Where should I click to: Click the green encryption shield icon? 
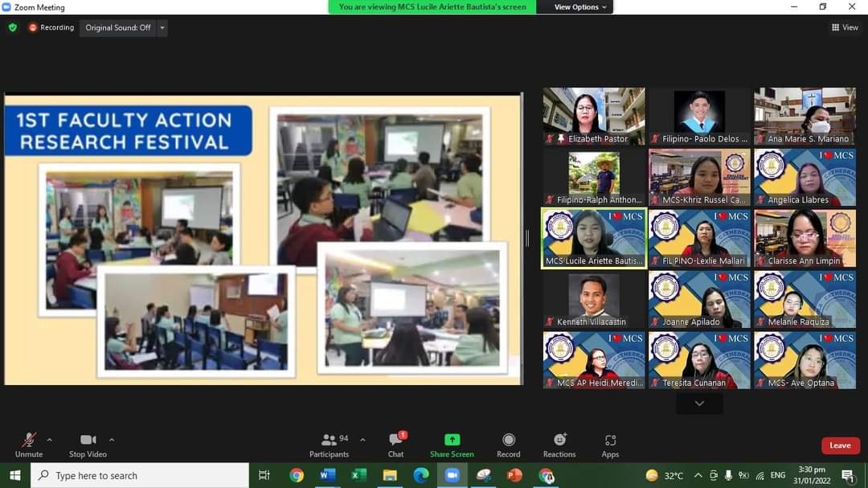click(13, 27)
